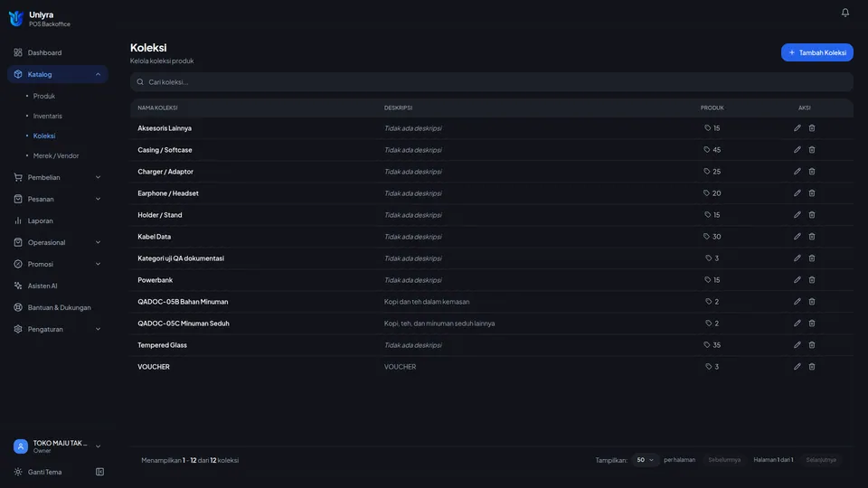The image size is (868, 488).
Task: Edit the Kabel Data collection
Action: coord(797,236)
